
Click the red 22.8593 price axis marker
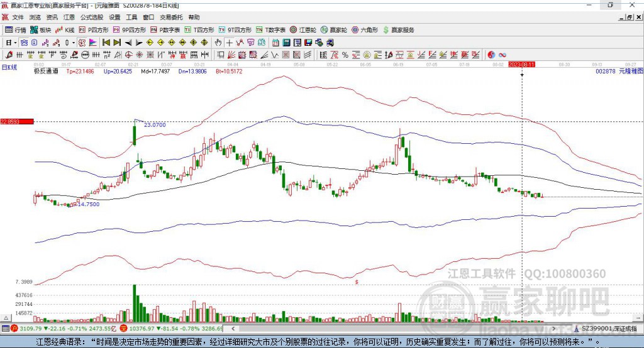click(x=17, y=121)
